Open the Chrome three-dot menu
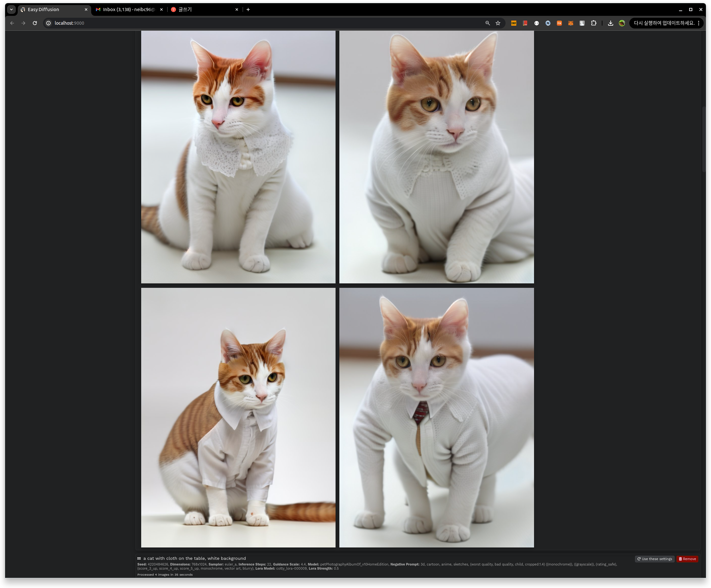This screenshot has height=588, width=711. [699, 23]
